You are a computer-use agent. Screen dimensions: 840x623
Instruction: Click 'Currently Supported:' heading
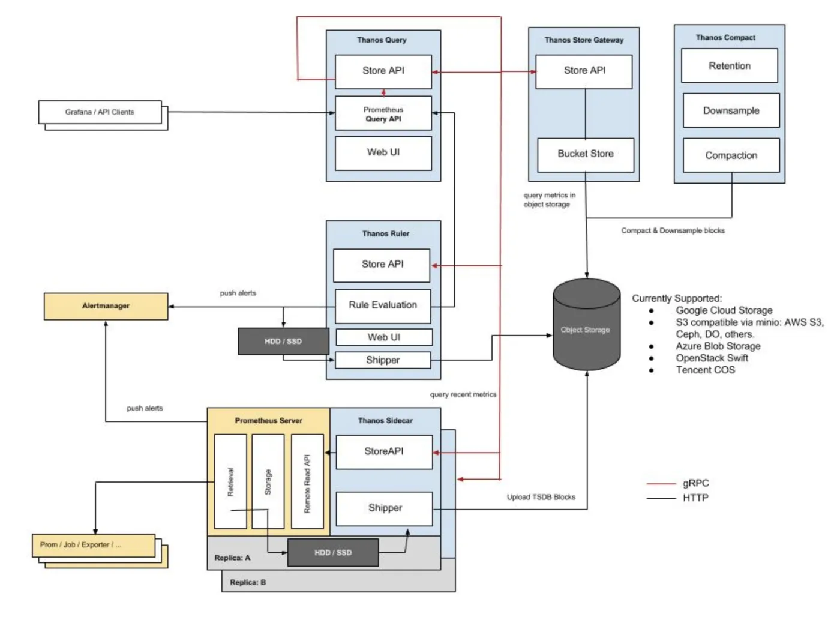[677, 299]
